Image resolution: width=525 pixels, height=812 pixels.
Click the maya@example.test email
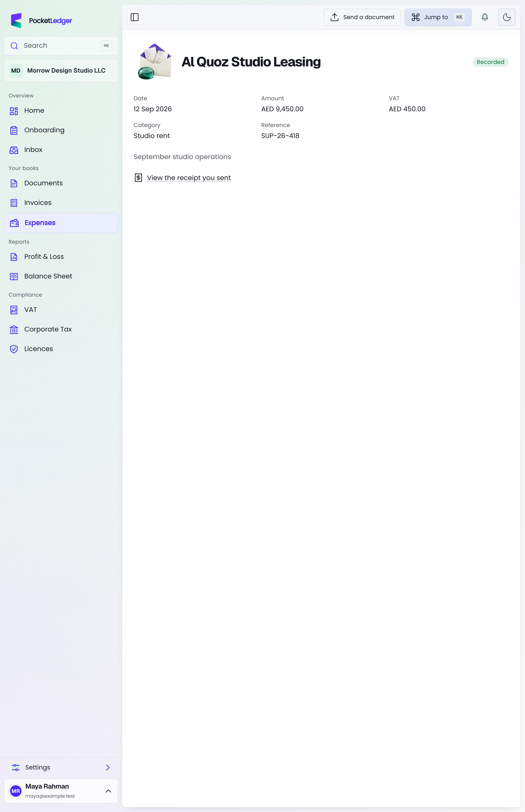click(50, 796)
